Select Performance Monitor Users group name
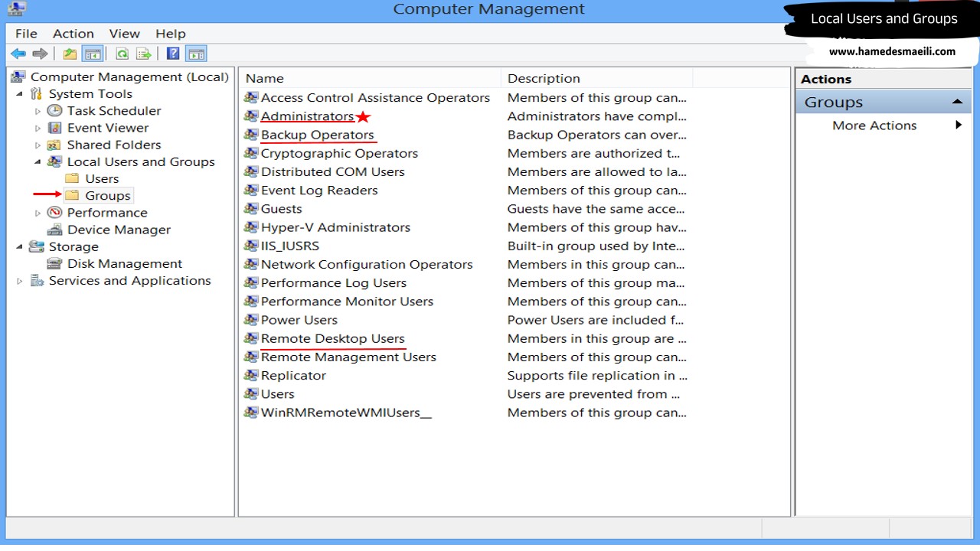 [347, 302]
